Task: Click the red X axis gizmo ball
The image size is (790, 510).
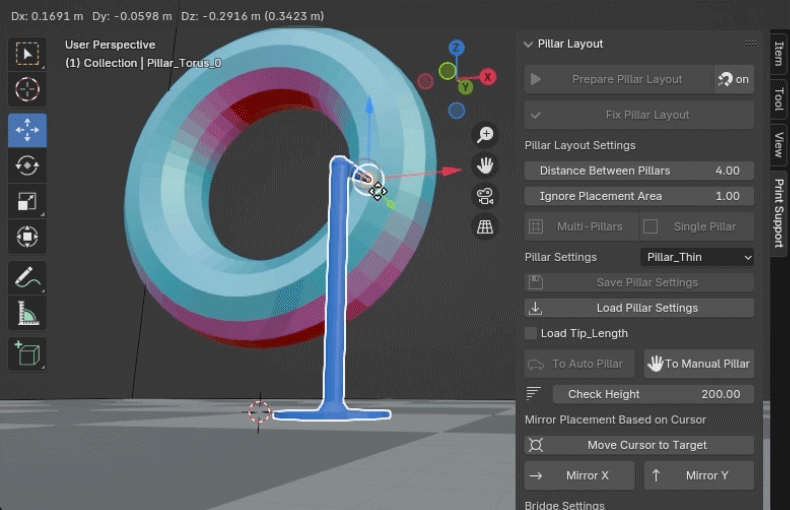Action: click(488, 77)
